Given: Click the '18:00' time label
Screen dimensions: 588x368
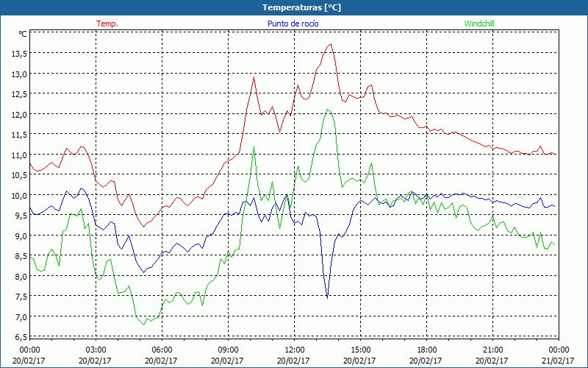Looking at the screenshot, I should click(426, 350).
